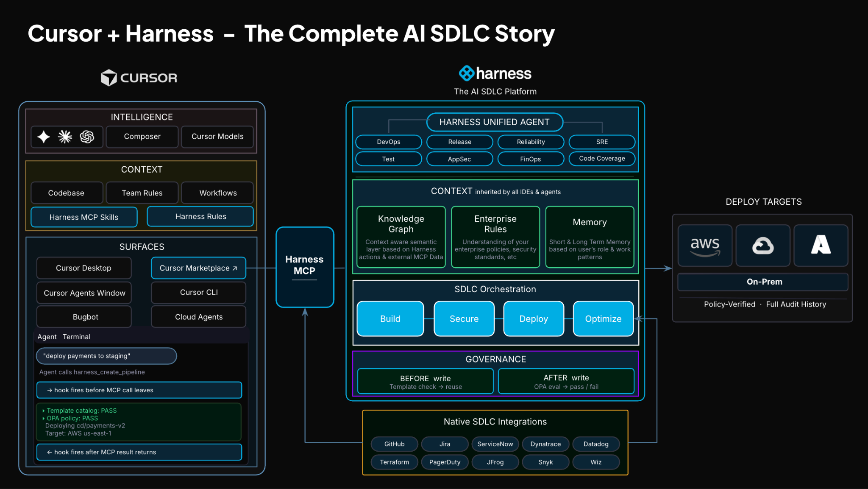Screen dimensions: 868x489
Task: Click the Dynatrace integration pill
Action: 545,444
